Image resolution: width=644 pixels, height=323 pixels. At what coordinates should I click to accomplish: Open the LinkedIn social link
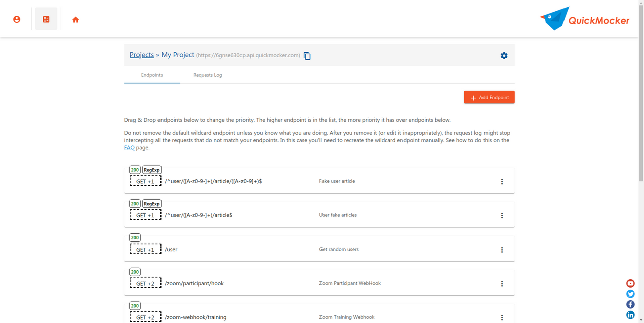[x=630, y=315]
